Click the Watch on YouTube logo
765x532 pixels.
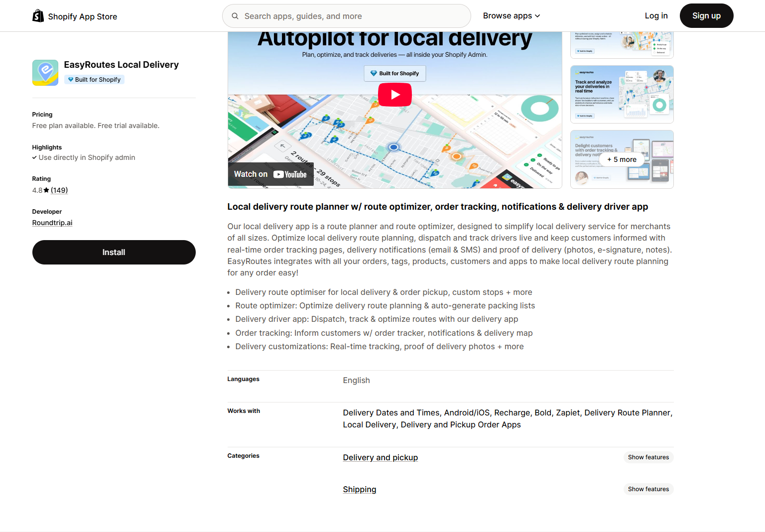pyautogui.click(x=270, y=174)
